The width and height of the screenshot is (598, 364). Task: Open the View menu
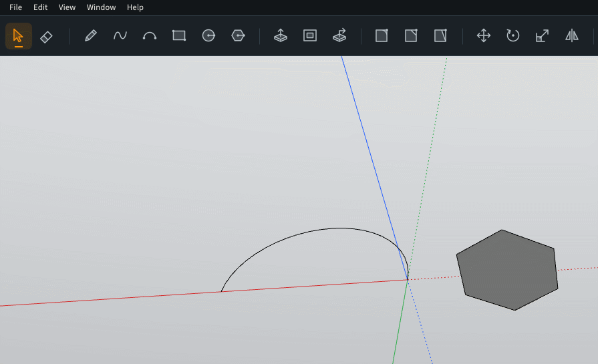pos(67,7)
